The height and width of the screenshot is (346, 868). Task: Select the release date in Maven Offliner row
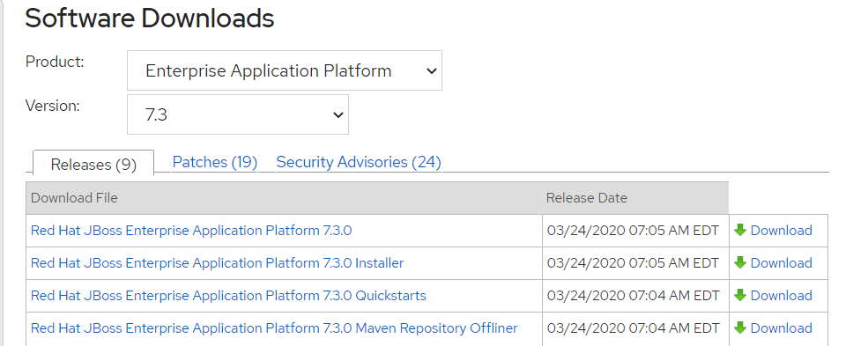click(x=634, y=328)
